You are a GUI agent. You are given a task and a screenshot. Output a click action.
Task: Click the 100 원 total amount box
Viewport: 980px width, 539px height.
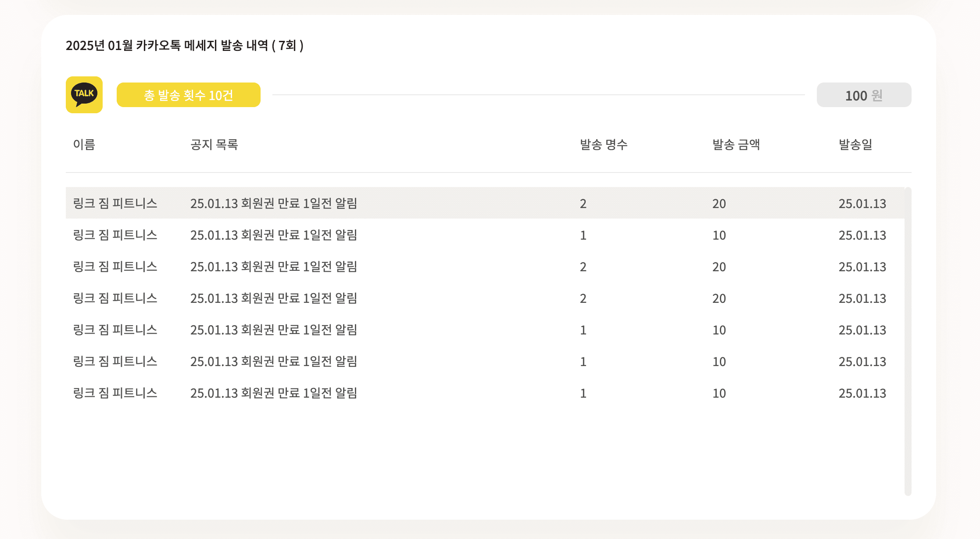864,95
